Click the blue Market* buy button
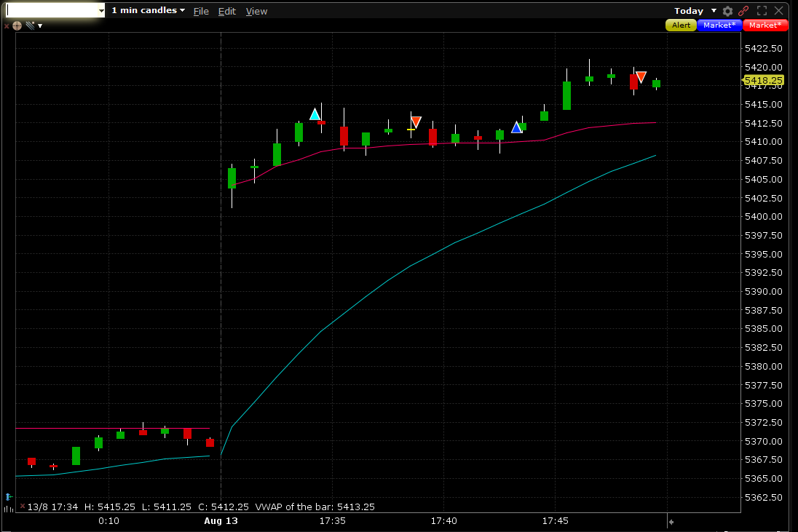Screen dimensions: 798x532 tap(719, 25)
